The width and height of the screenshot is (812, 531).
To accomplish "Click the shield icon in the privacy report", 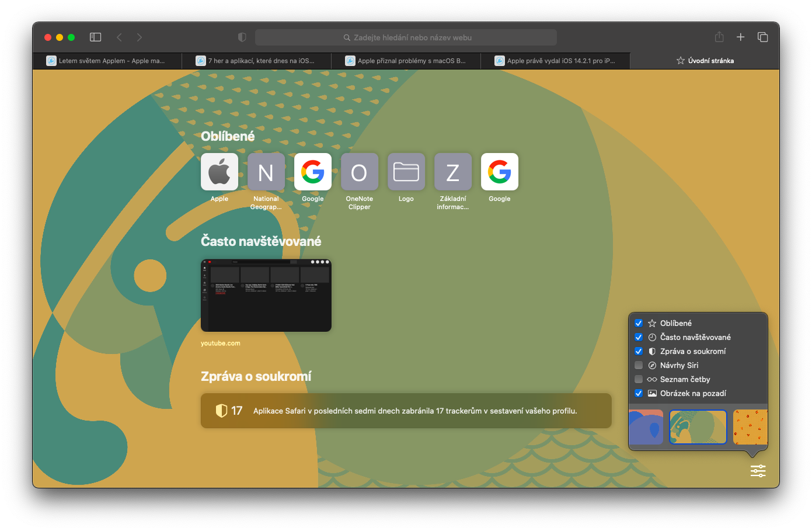I will pyautogui.click(x=221, y=411).
